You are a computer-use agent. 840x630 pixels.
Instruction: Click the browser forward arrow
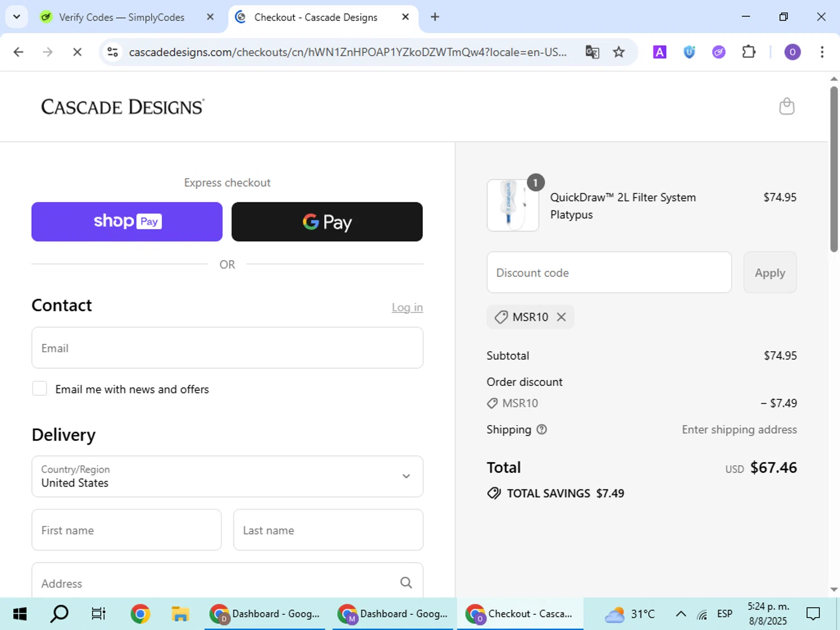point(48,52)
